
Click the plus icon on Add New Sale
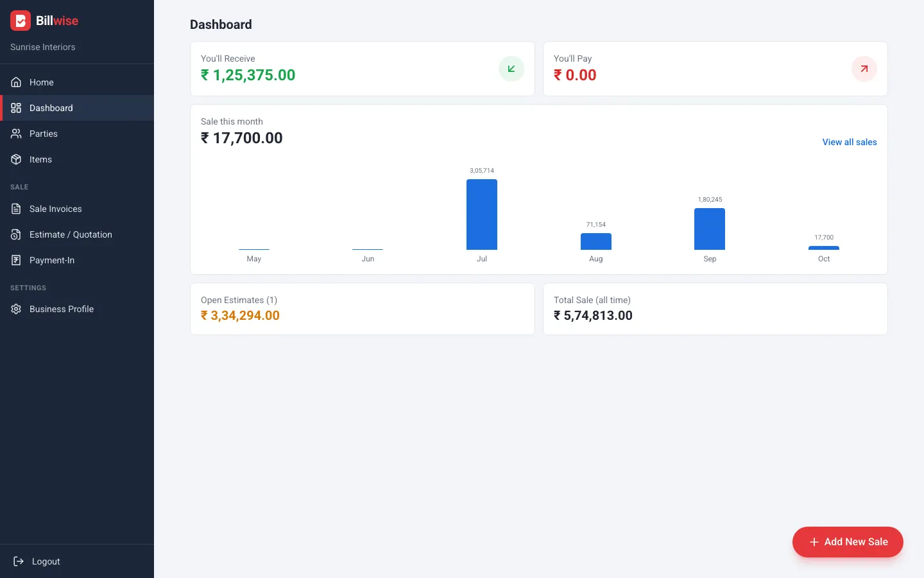coord(814,542)
